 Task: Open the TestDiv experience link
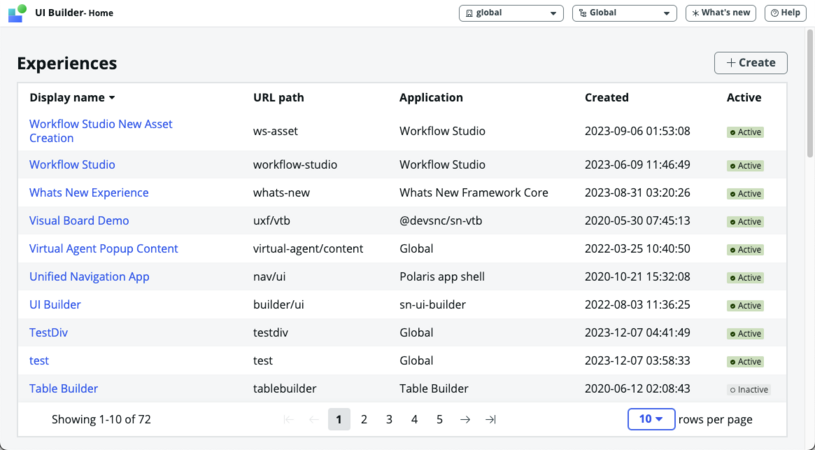click(x=48, y=333)
